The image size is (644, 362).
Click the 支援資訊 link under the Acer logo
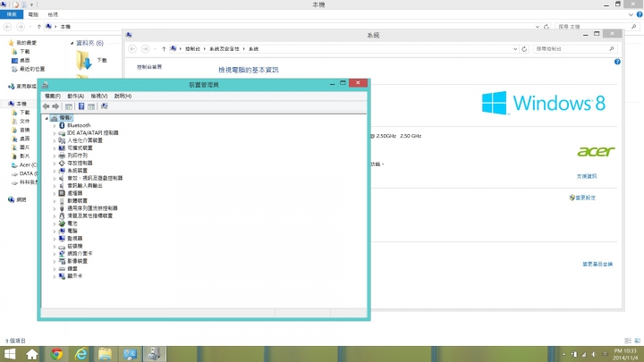pyautogui.click(x=587, y=176)
